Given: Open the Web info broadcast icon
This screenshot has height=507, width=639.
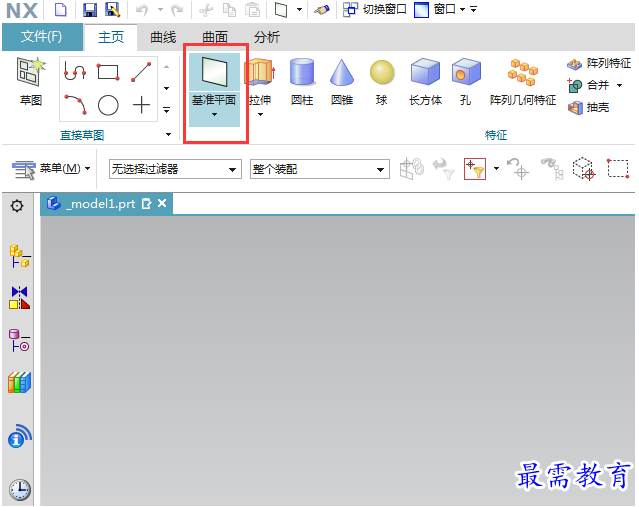Looking at the screenshot, I should pos(20,436).
